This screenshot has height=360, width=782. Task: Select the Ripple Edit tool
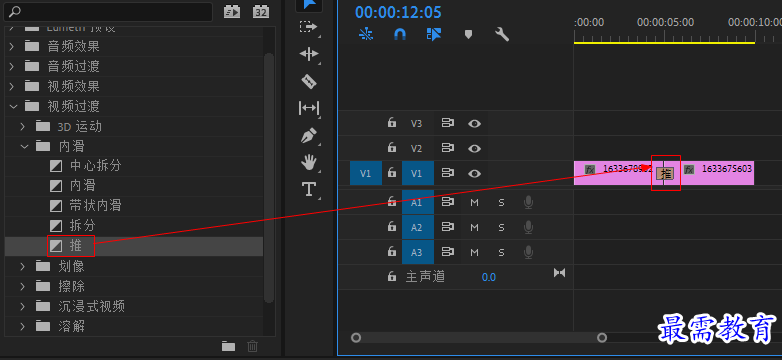pyautogui.click(x=309, y=54)
